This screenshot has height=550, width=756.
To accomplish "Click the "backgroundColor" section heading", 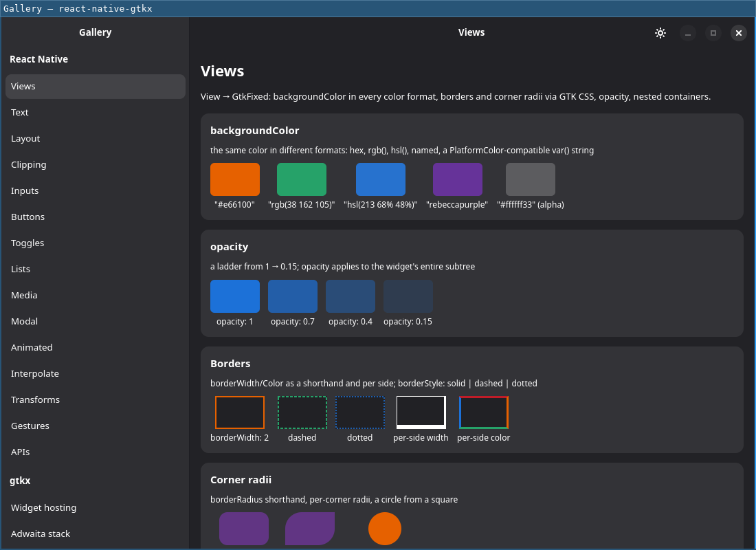I will point(254,131).
